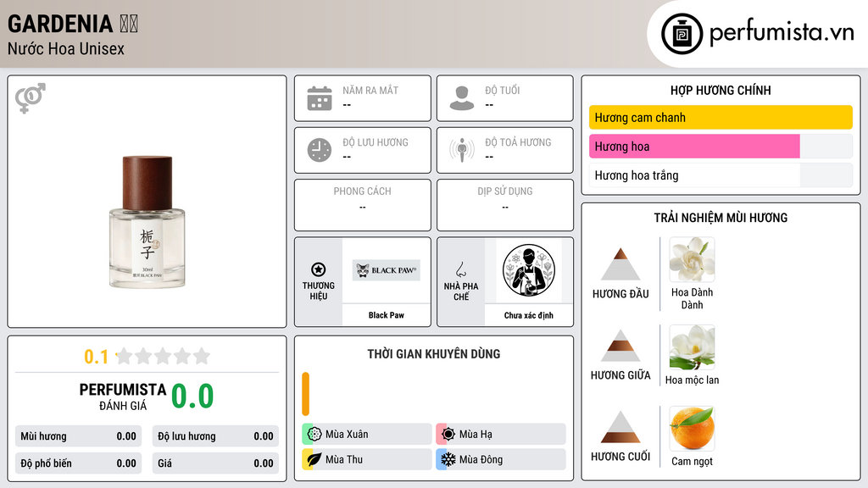
Task: Click the perfumer illustration Chưa xác định
Action: (x=529, y=270)
